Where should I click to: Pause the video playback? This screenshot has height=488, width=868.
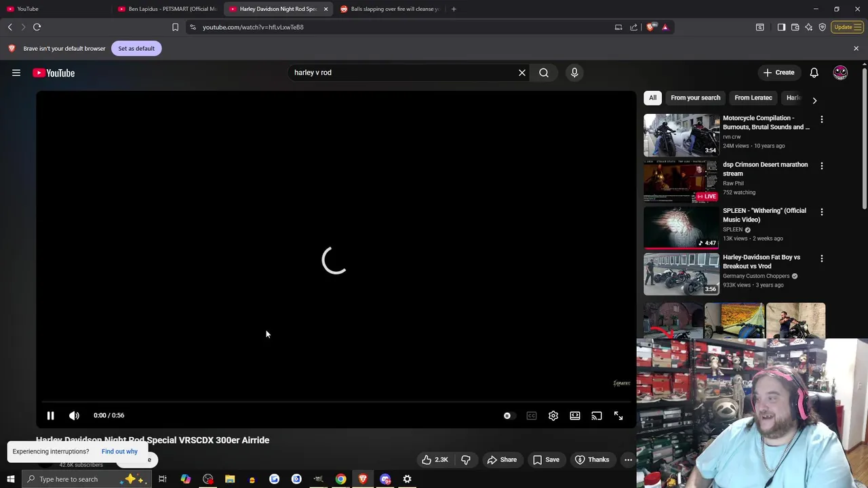point(50,415)
